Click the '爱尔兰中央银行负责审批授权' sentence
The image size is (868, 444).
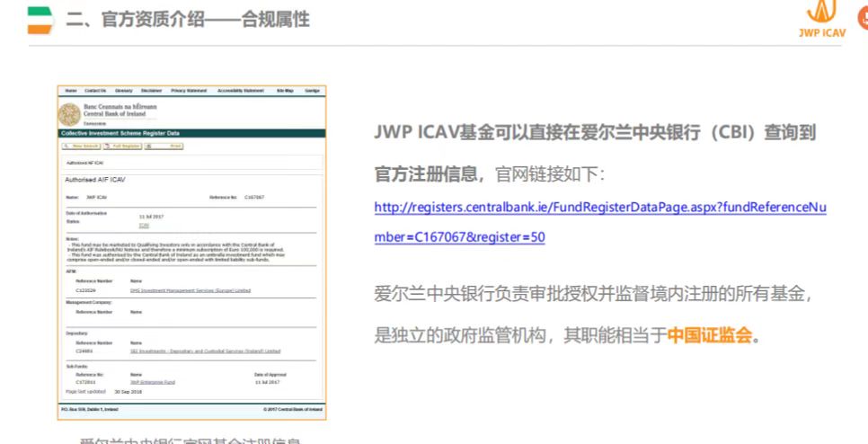[593, 293]
